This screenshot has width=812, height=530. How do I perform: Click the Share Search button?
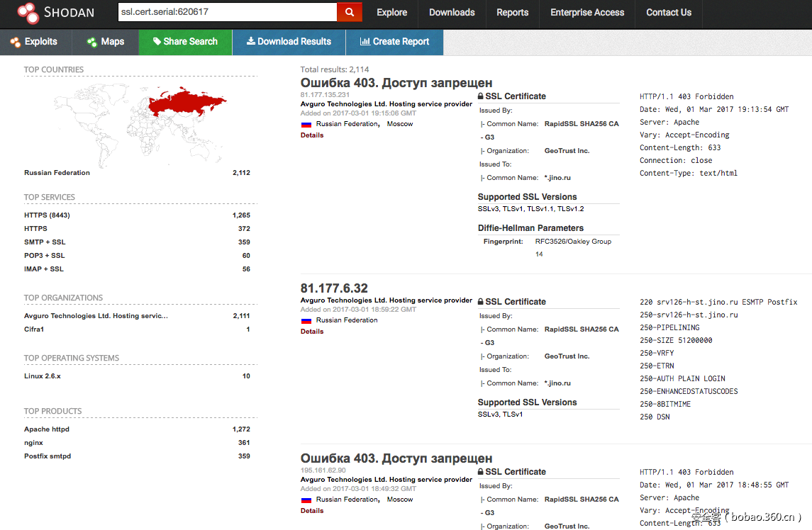[x=184, y=42]
